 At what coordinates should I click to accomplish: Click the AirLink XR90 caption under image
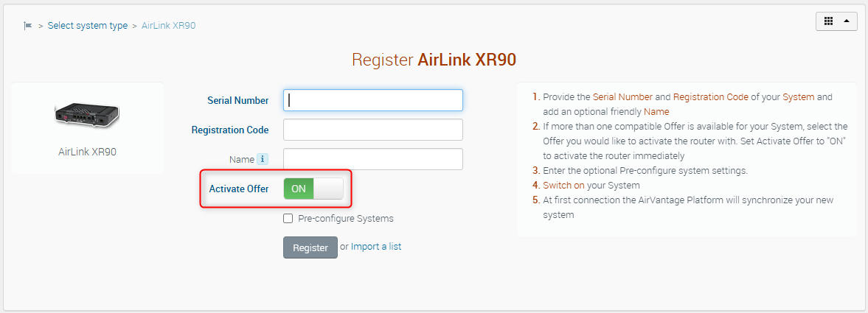click(87, 152)
